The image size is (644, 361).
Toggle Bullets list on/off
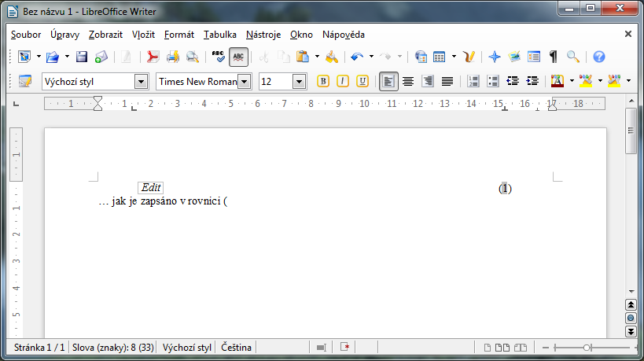493,81
